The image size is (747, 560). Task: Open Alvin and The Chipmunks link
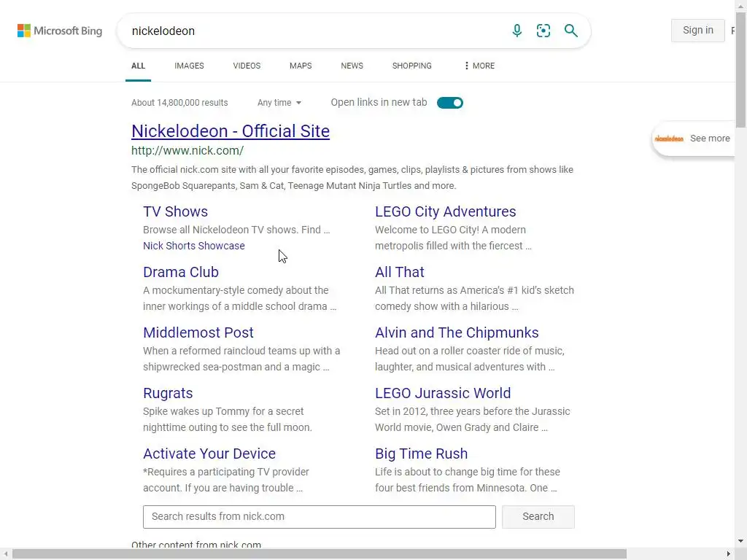[x=457, y=332]
